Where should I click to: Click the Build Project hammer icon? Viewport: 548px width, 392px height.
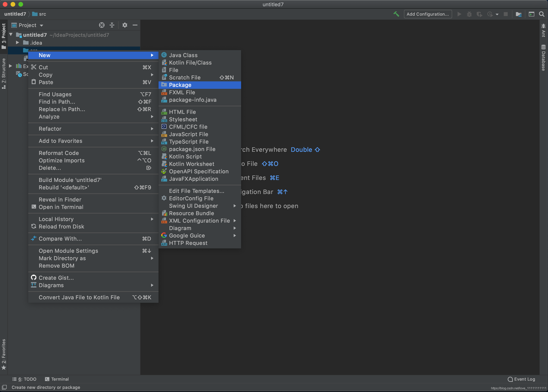point(396,14)
